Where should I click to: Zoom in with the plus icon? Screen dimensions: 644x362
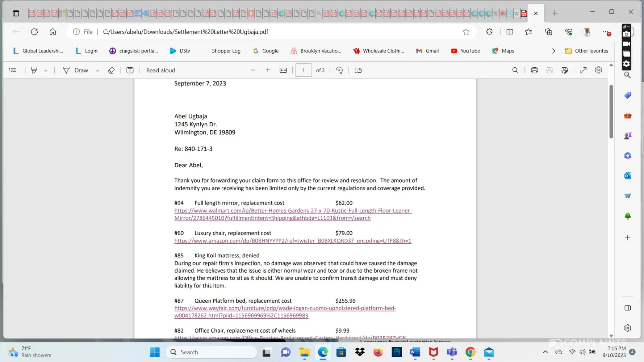268,70
